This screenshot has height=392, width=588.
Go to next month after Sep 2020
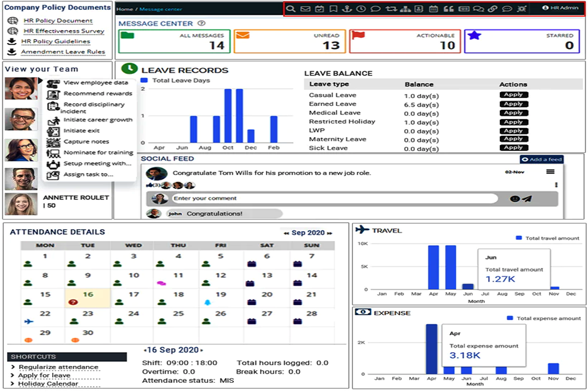(329, 233)
